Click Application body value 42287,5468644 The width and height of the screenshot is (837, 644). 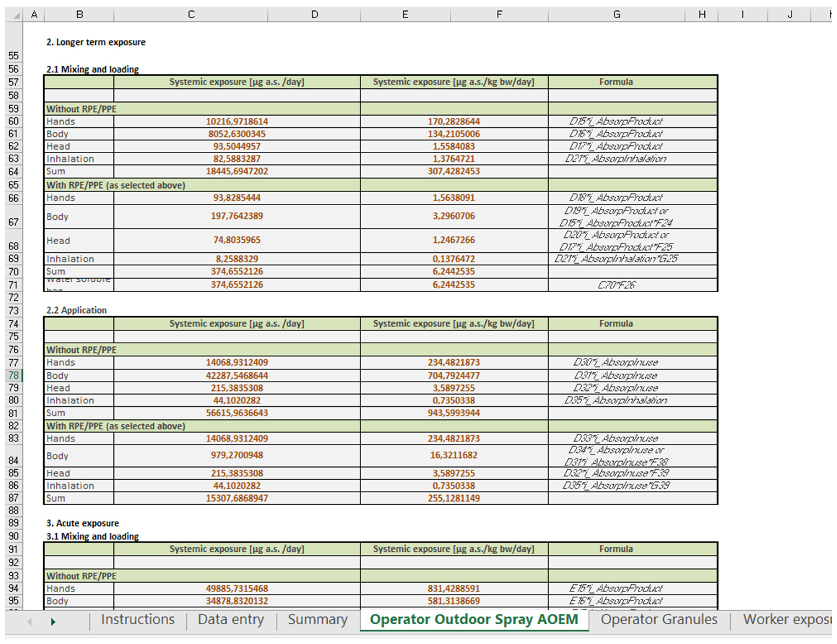(x=236, y=376)
